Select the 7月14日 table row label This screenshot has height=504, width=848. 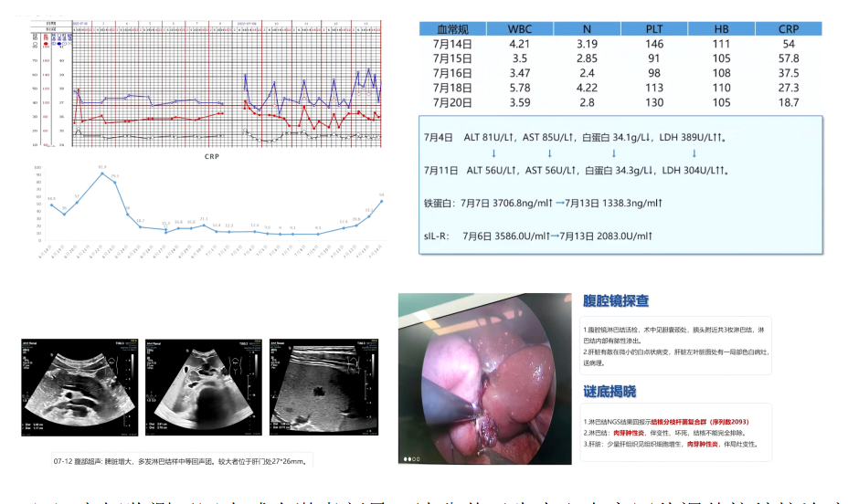pos(452,44)
